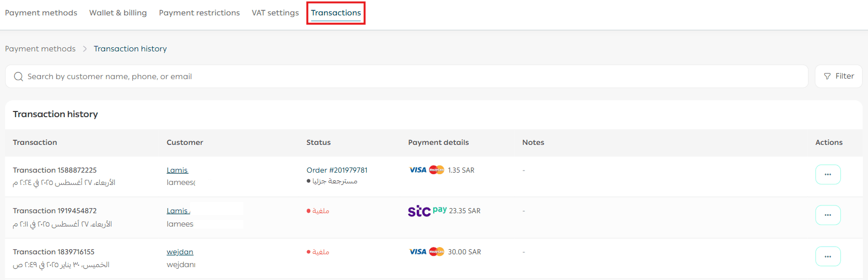Switch to the Payment methods tab
Screen dimensions: 868x280
pos(41,13)
